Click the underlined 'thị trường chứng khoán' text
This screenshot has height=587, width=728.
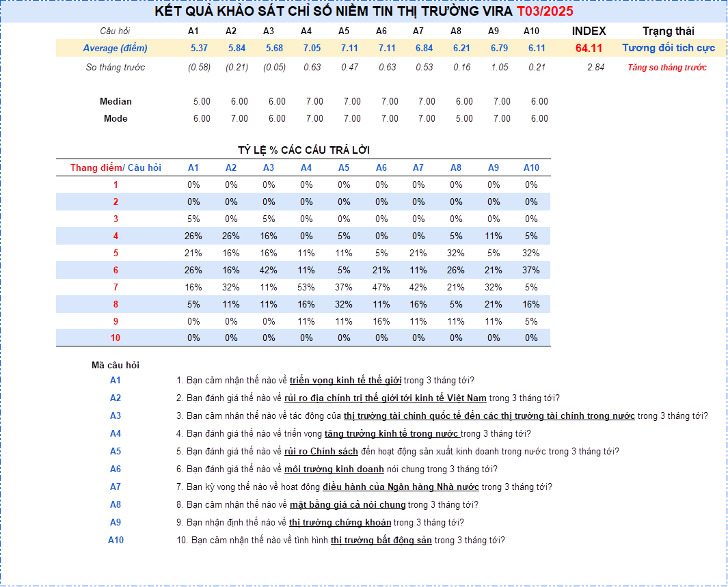point(340,523)
